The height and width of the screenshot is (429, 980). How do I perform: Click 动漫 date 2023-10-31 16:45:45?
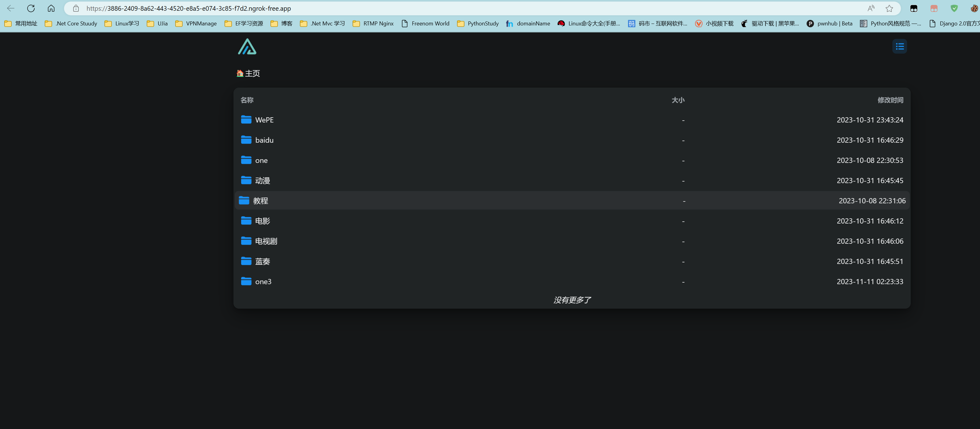pos(870,180)
